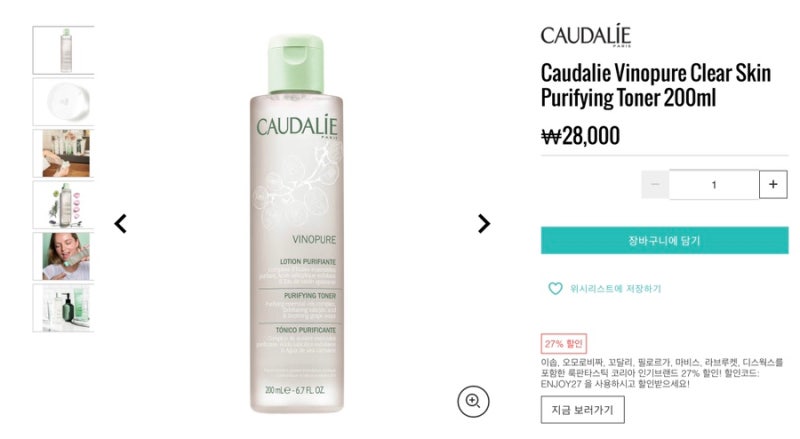Viewport: 800px width, 439px height.
Task: Open the magnifier zoom icon on product image
Action: pyautogui.click(x=473, y=401)
